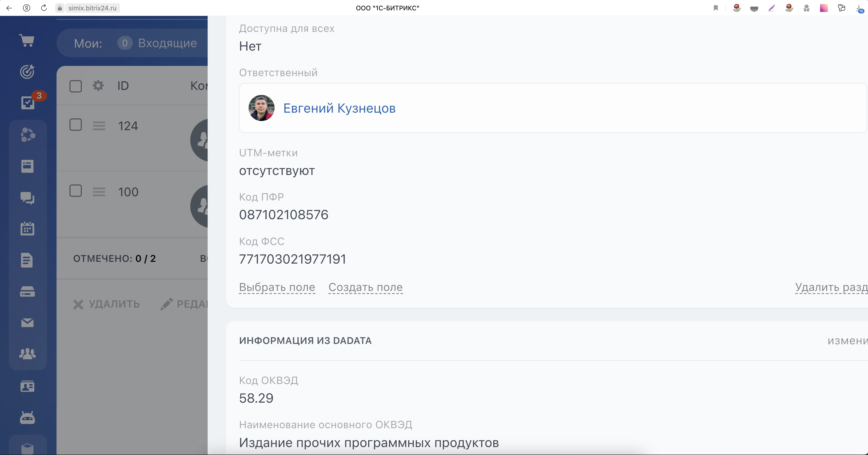868x455 pixels.
Task: Open row actions menu for ID 100
Action: tap(99, 192)
